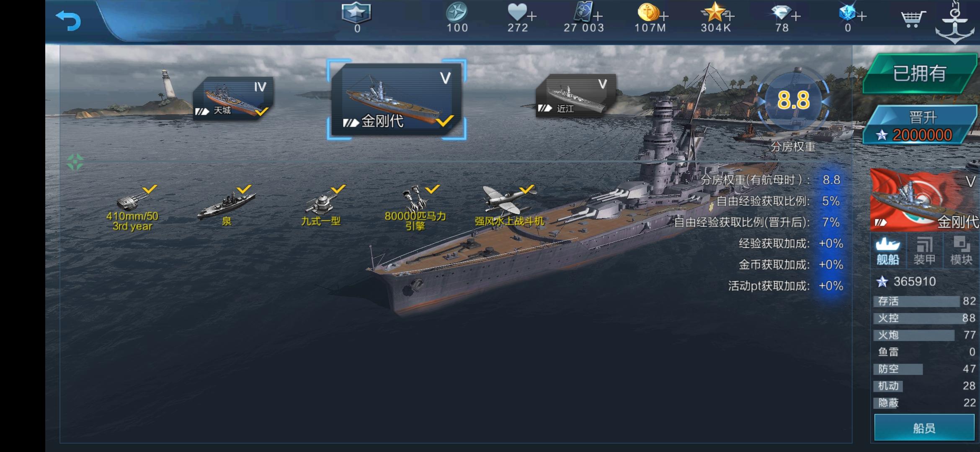Select the tier IV 天城 ship card
Viewport: 980px width, 452px height.
pyautogui.click(x=233, y=98)
